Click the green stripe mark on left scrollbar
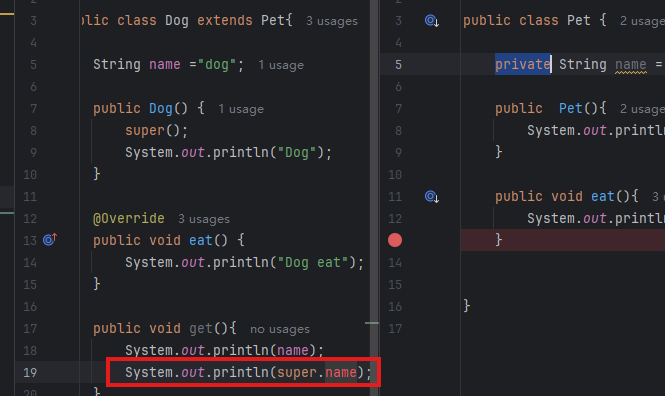 (x=372, y=323)
